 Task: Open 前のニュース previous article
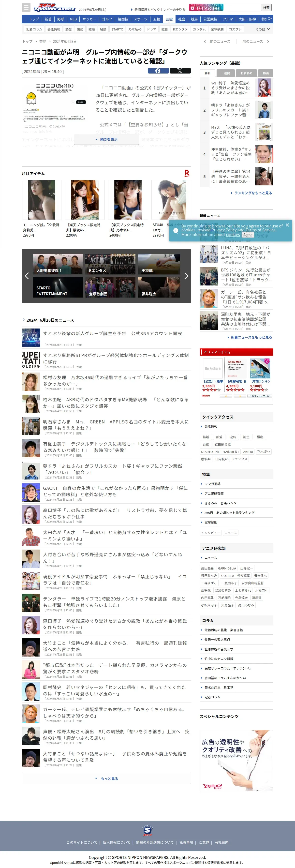pos(217,42)
